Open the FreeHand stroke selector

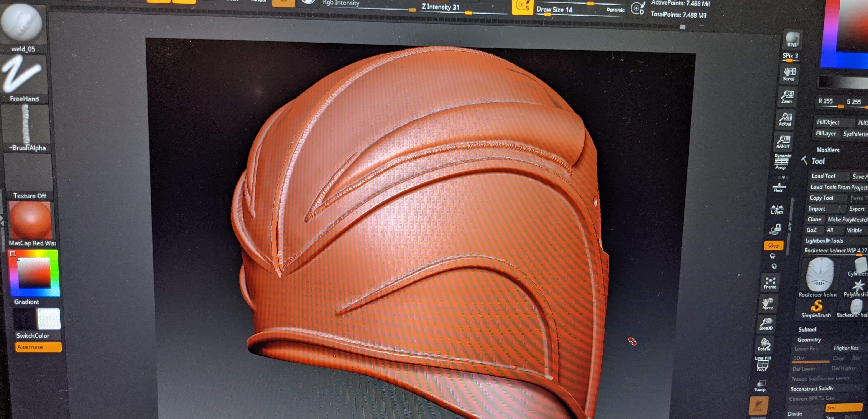coord(24,79)
